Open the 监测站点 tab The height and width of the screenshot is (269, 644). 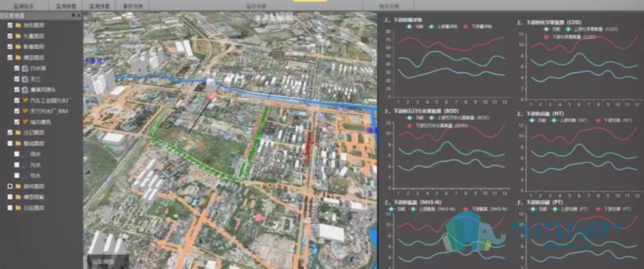[x=24, y=6]
